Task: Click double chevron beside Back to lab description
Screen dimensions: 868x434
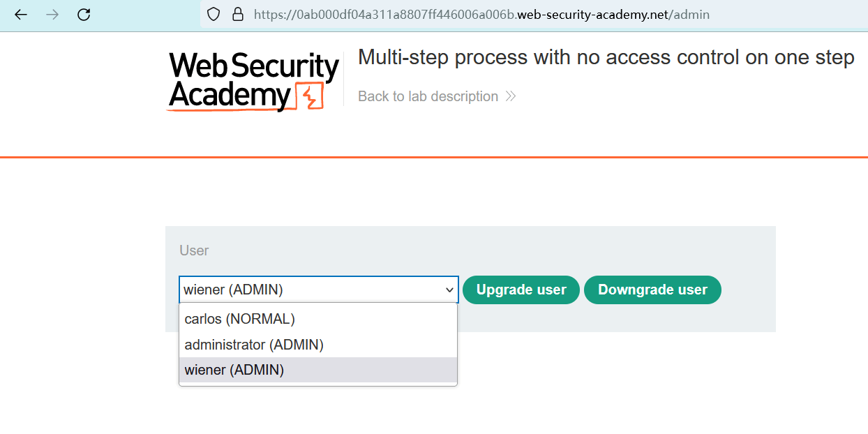Action: [511, 96]
